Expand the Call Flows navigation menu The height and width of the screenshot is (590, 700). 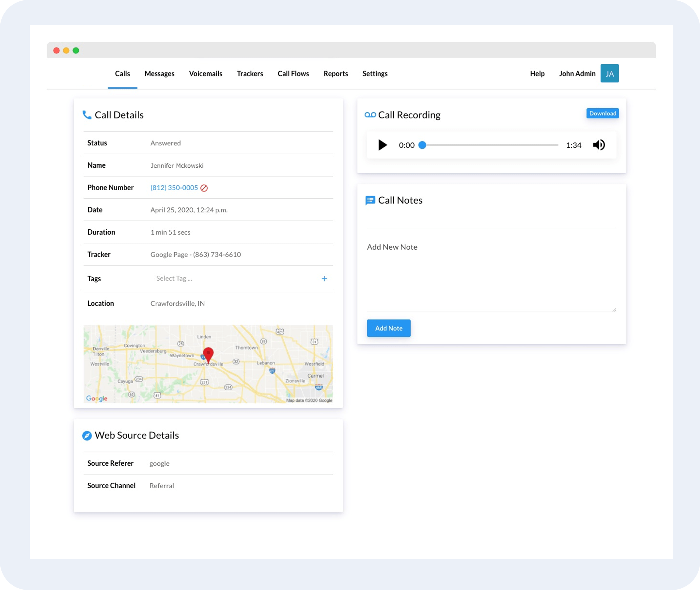point(293,73)
